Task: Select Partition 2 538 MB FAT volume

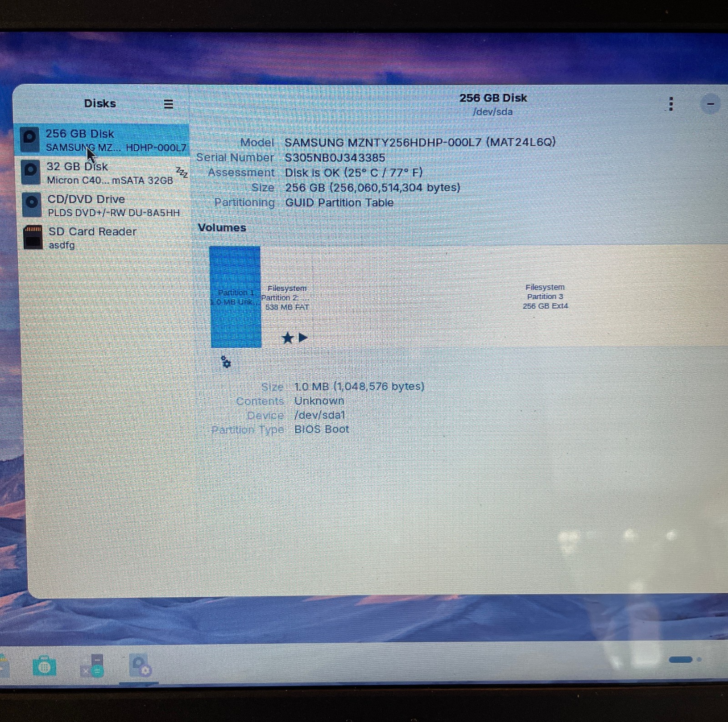Action: point(287,297)
